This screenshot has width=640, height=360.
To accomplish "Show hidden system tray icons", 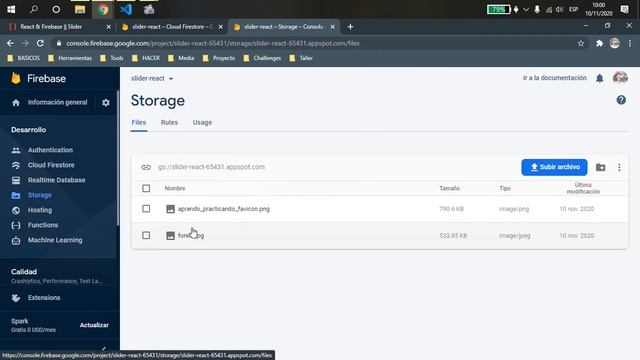I will click(526, 9).
